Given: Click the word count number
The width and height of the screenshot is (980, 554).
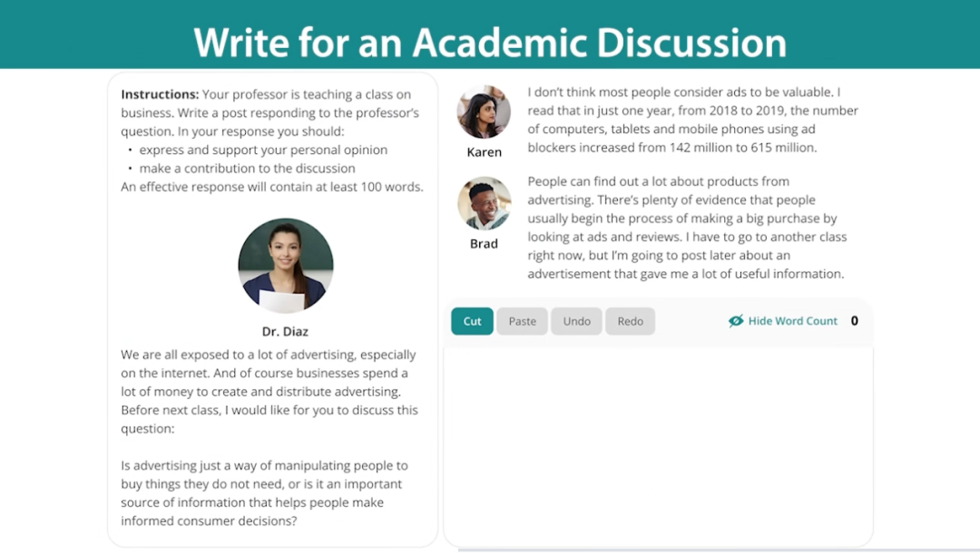Looking at the screenshot, I should click(x=854, y=321).
